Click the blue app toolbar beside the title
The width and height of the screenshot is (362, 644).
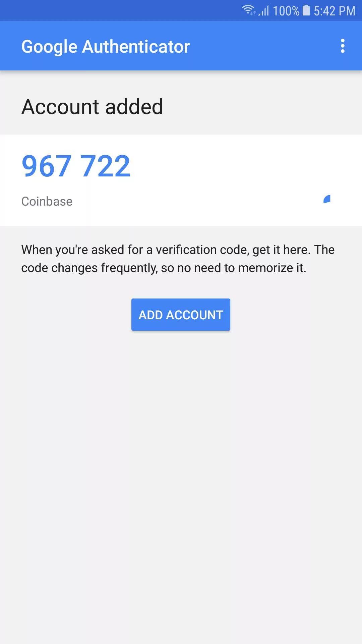click(x=261, y=46)
